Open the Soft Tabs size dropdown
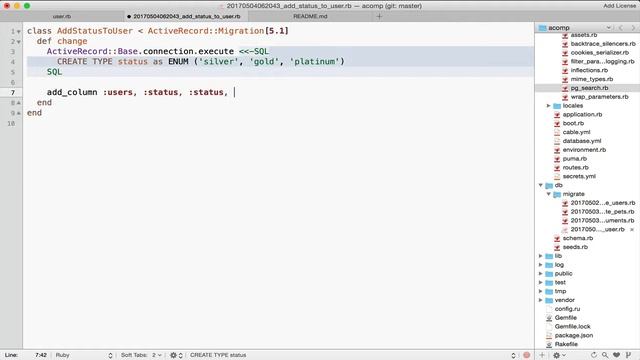 pos(157,355)
